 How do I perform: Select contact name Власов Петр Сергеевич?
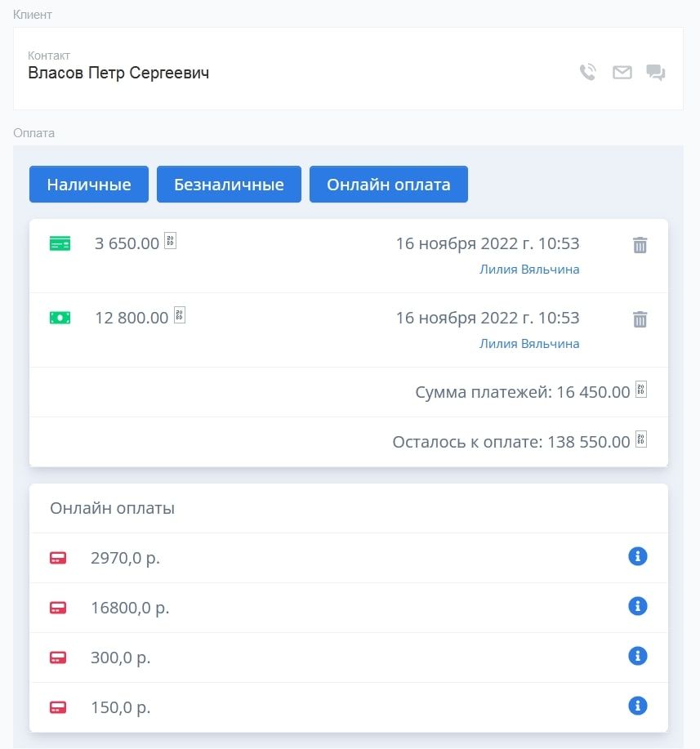coord(118,74)
